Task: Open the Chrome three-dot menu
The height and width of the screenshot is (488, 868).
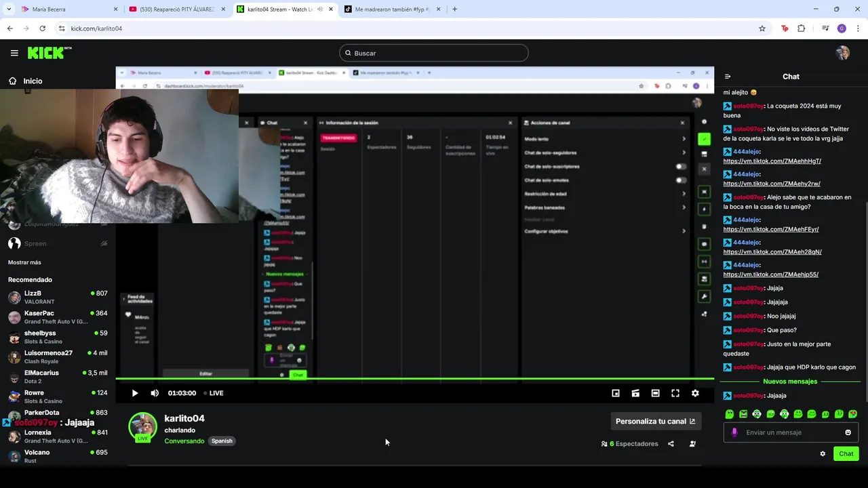Action: coord(857,28)
